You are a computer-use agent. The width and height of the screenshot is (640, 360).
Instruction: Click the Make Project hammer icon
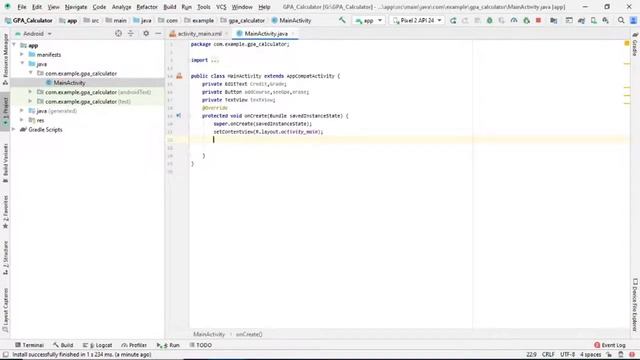tap(342, 20)
